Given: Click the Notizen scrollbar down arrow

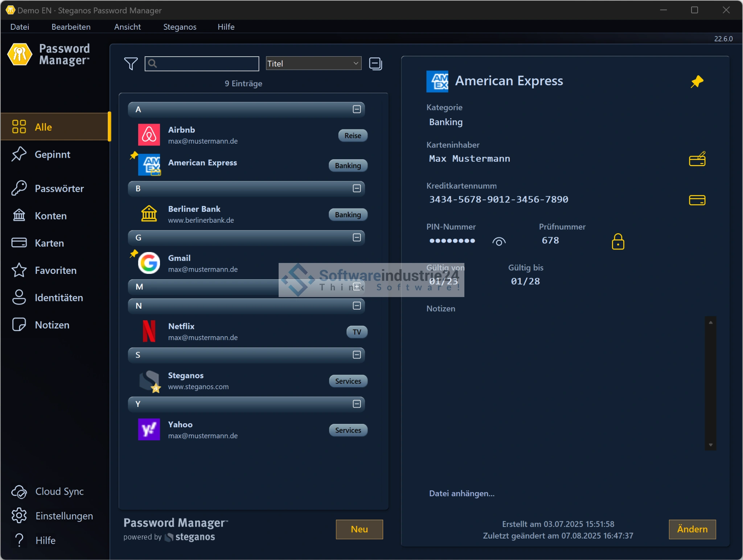Looking at the screenshot, I should coord(710,445).
